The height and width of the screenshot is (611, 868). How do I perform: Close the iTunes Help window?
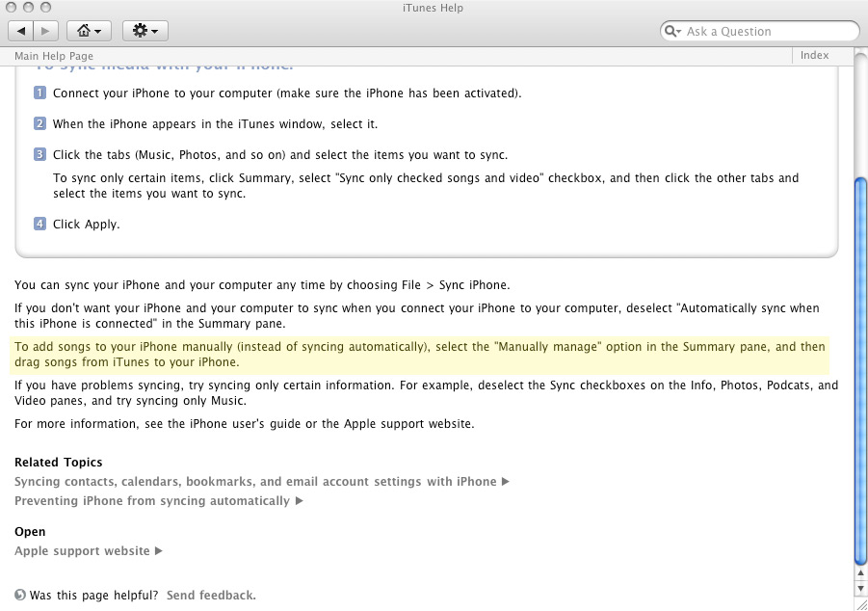pos(11,7)
